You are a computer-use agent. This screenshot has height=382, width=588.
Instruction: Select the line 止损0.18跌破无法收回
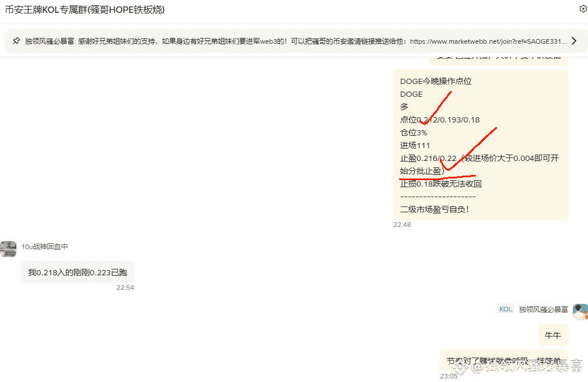pyautogui.click(x=440, y=184)
